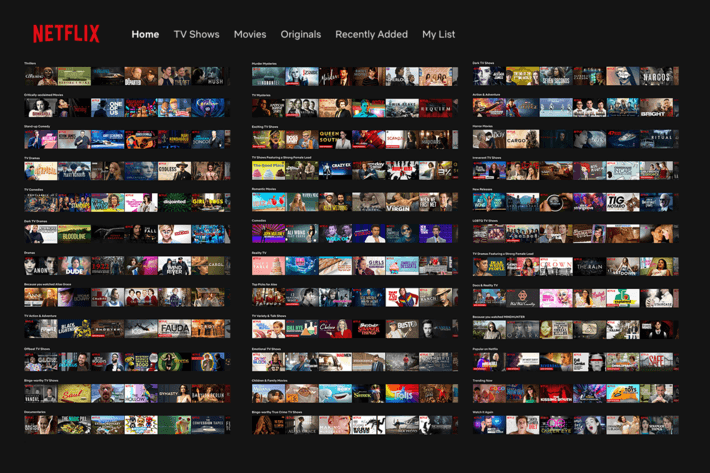Open Shrek in Children & Family Movies
The width and height of the screenshot is (710, 473).
[x=369, y=394]
